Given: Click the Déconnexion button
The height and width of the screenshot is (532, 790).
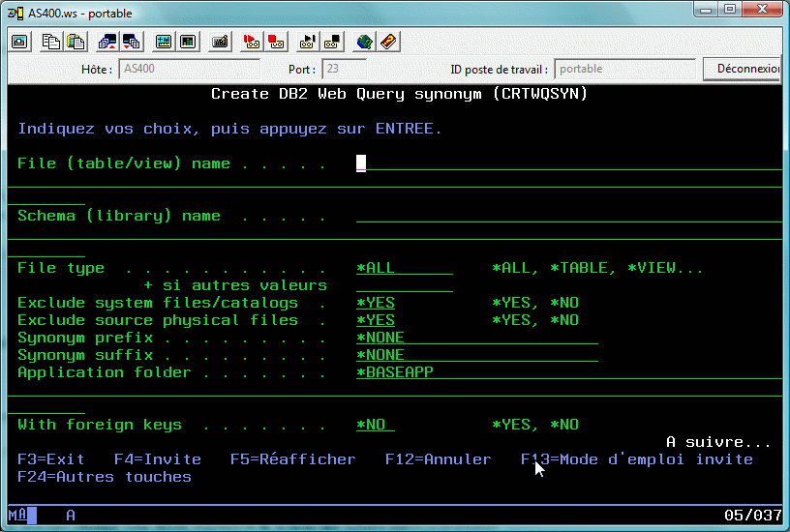Looking at the screenshot, I should click(x=742, y=69).
